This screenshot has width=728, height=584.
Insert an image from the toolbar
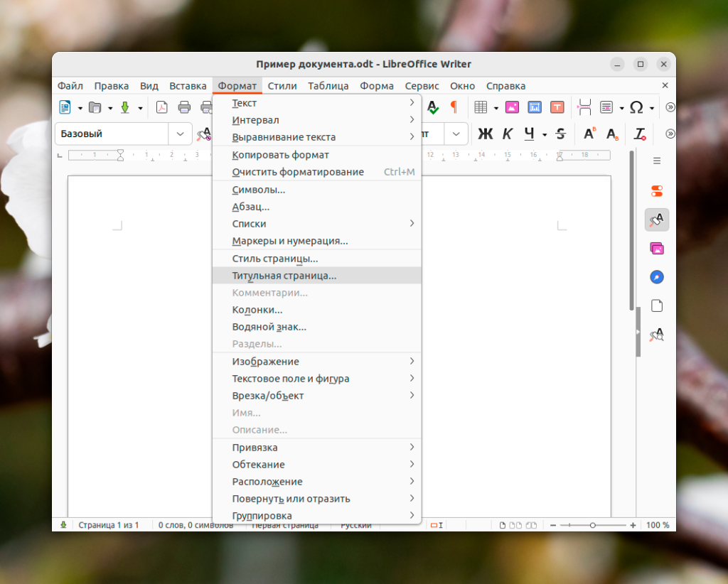pos(512,107)
